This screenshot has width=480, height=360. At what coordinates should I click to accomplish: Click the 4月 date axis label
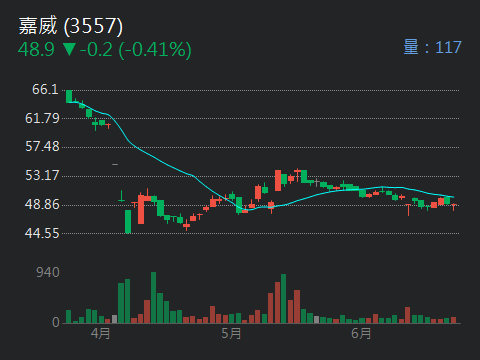pos(100,333)
